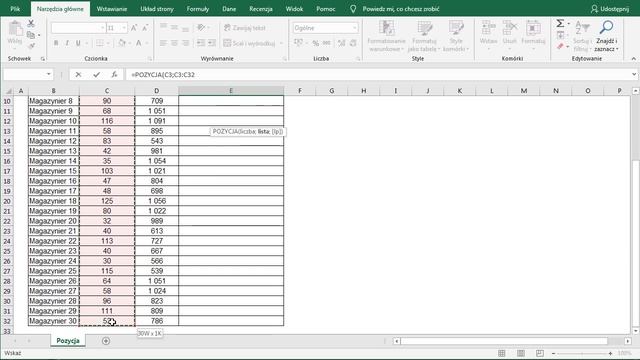Collapse the ribbon with the caret
This screenshot has width=640, height=360.
point(633,59)
